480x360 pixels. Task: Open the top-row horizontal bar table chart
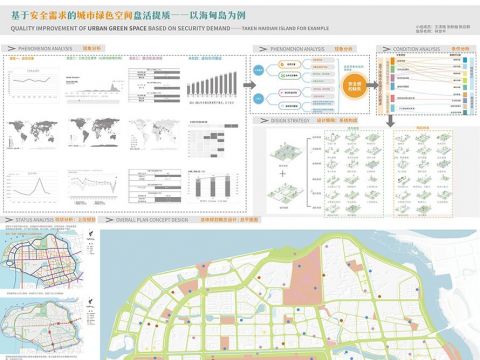pos(155,85)
